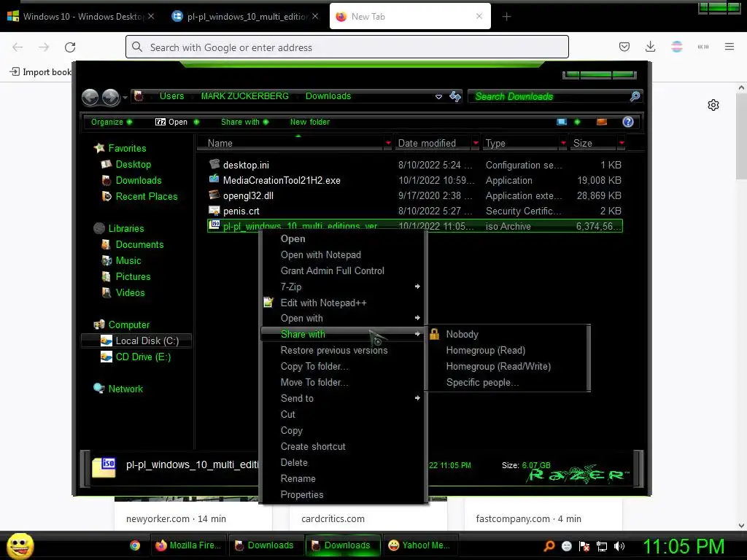Click the Explorer forward arrow button
The width and height of the screenshot is (747, 560).
[x=111, y=97]
